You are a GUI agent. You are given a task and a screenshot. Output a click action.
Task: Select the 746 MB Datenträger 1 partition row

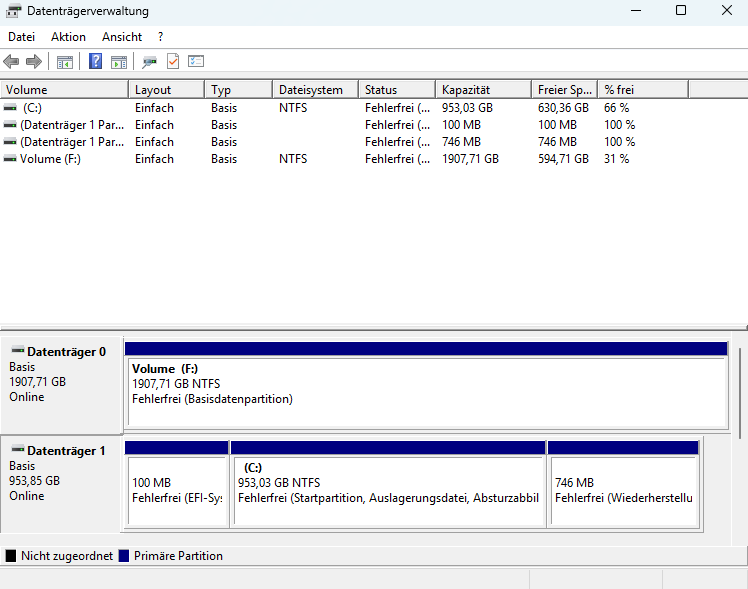[344, 142]
